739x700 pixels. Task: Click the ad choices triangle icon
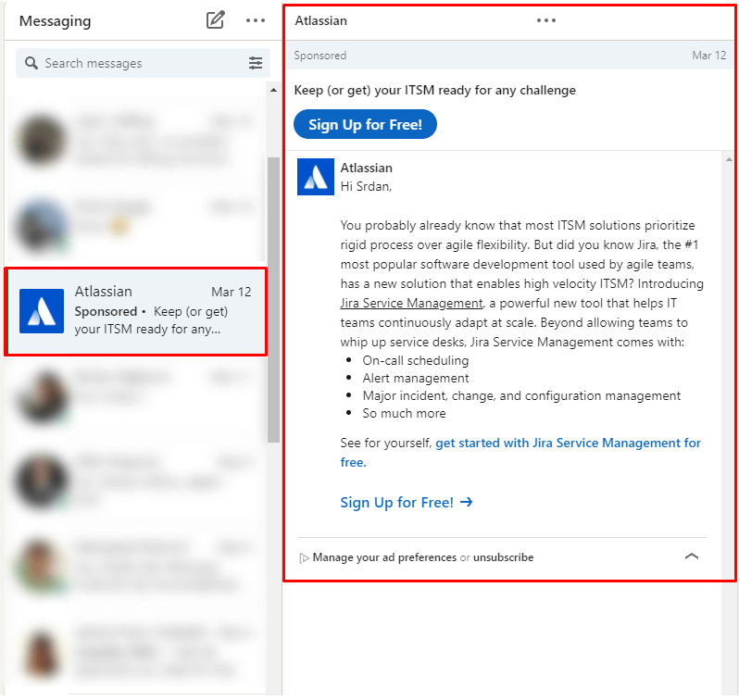click(304, 558)
